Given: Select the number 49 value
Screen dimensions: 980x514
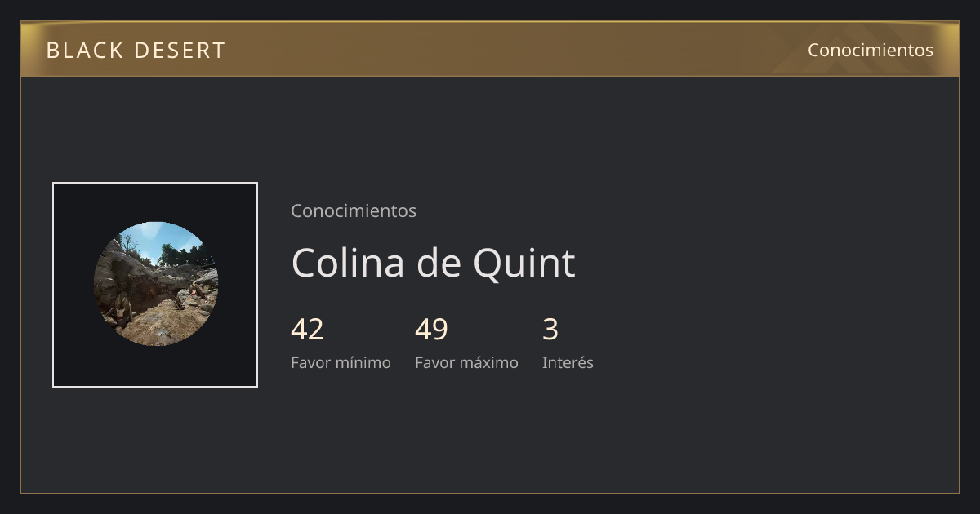Looking at the screenshot, I should pos(431,329).
